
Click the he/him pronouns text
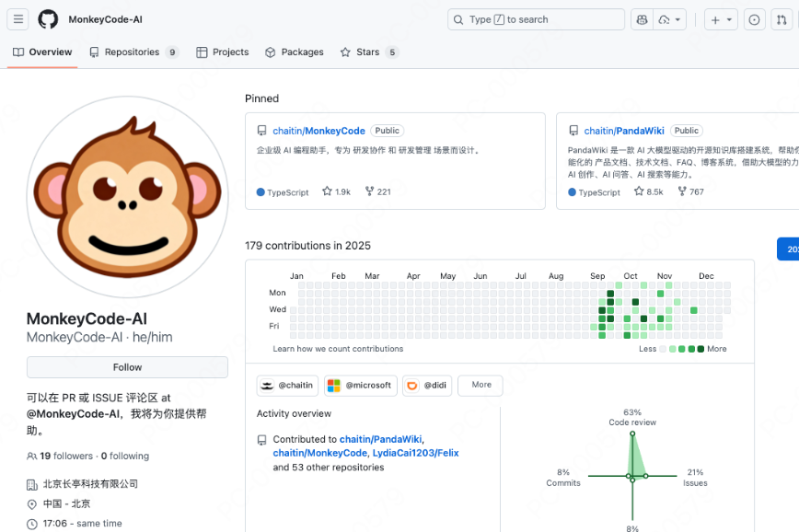(x=153, y=338)
